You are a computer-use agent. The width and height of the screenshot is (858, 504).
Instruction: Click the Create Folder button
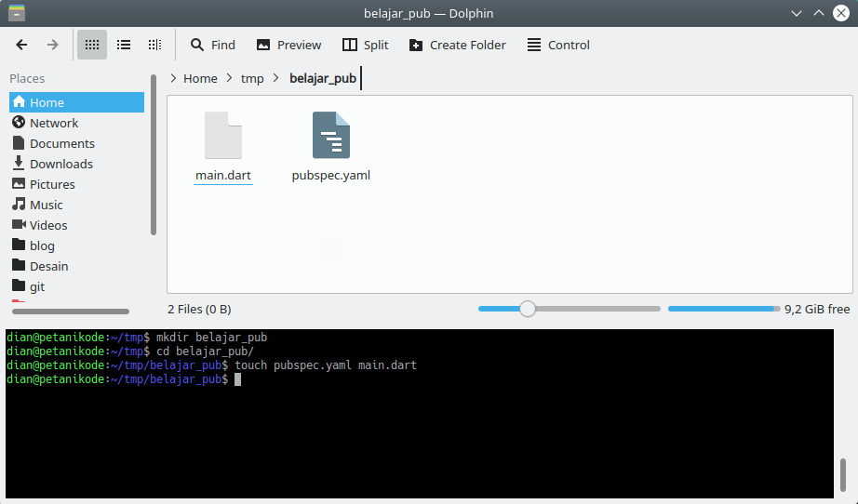[457, 45]
